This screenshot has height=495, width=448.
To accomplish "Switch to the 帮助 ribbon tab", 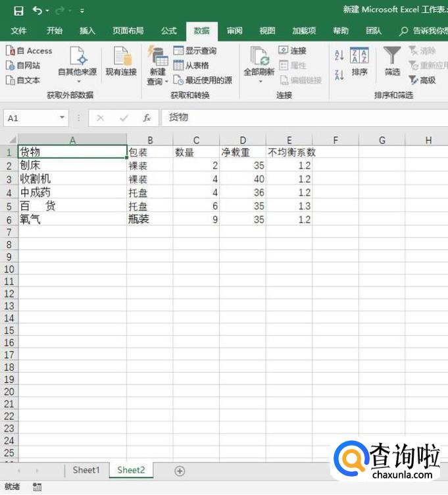I will [x=341, y=31].
